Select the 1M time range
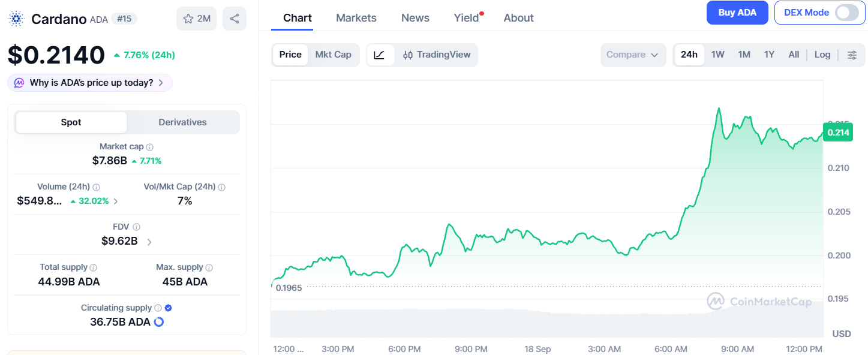This screenshot has width=868, height=355. 744,55
